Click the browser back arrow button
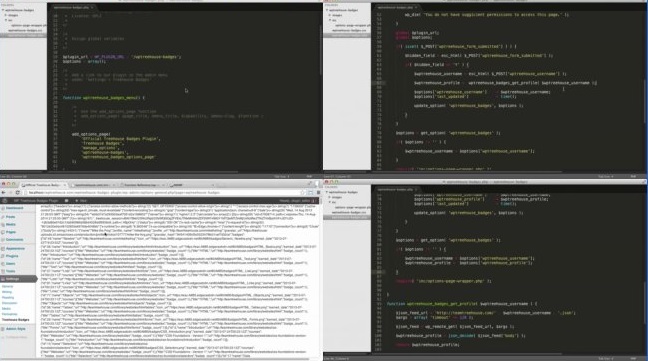 coord(4,192)
